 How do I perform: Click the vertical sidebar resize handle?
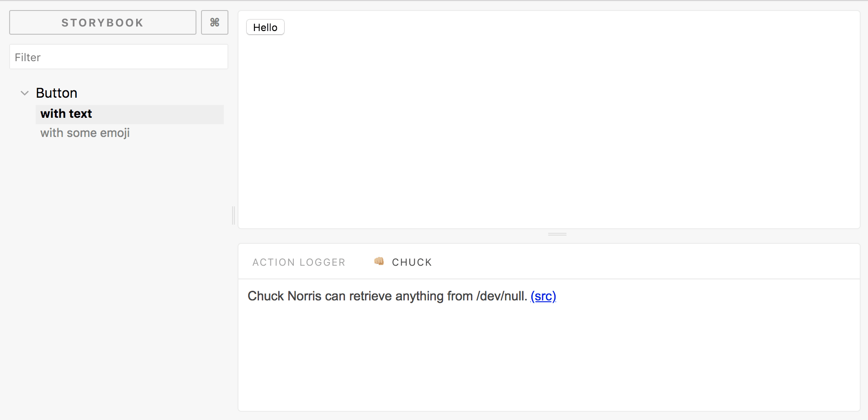pos(233,215)
